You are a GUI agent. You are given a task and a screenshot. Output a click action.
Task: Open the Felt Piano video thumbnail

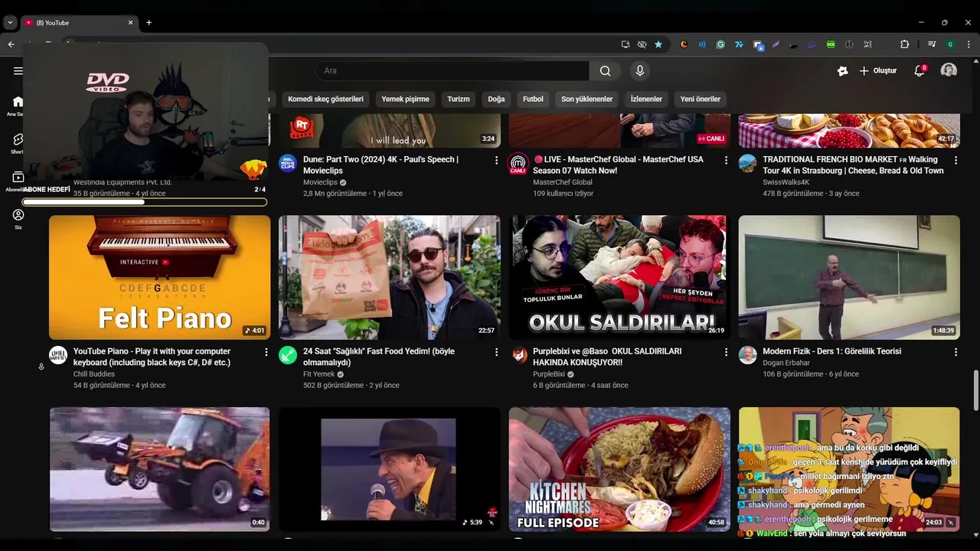[x=159, y=277]
